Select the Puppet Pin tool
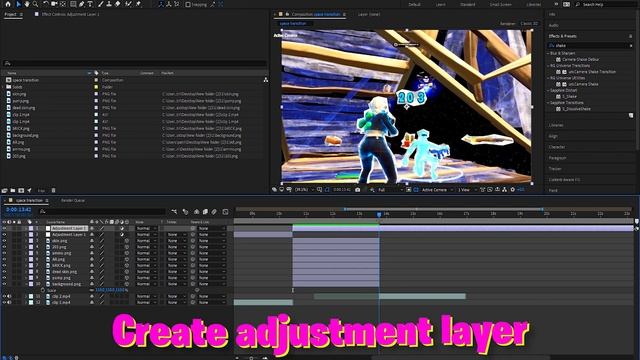640x360 pixels. 138,4
